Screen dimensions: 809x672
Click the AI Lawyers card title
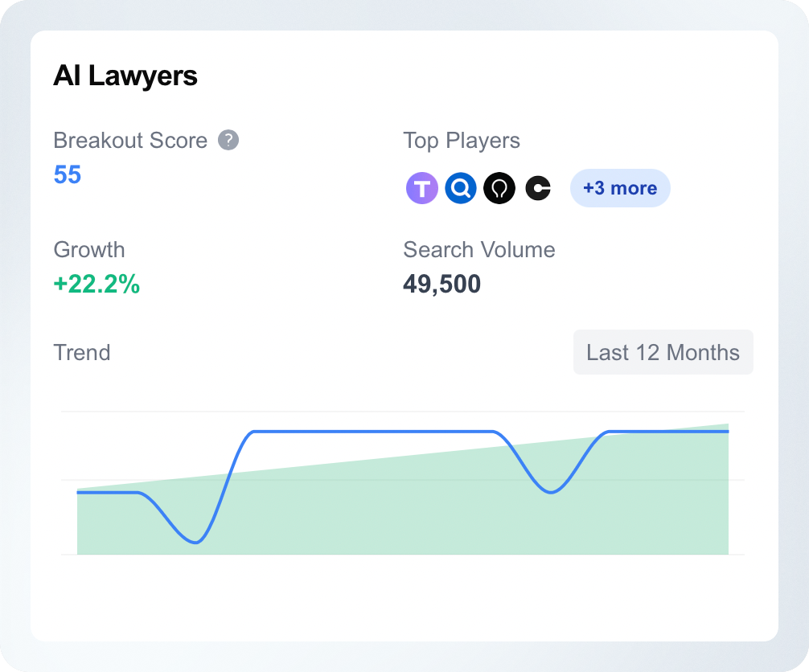click(x=125, y=76)
